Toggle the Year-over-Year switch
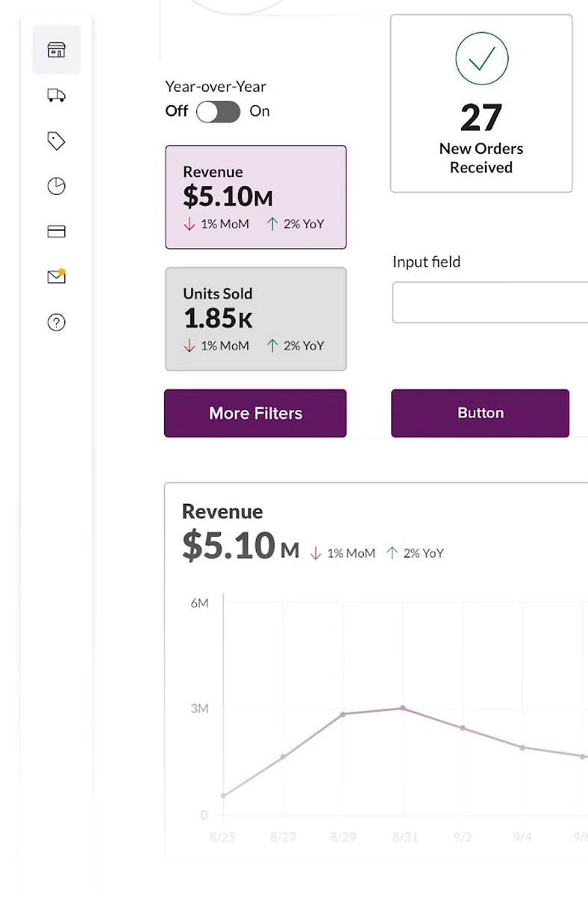The height and width of the screenshot is (899, 588). point(218,112)
